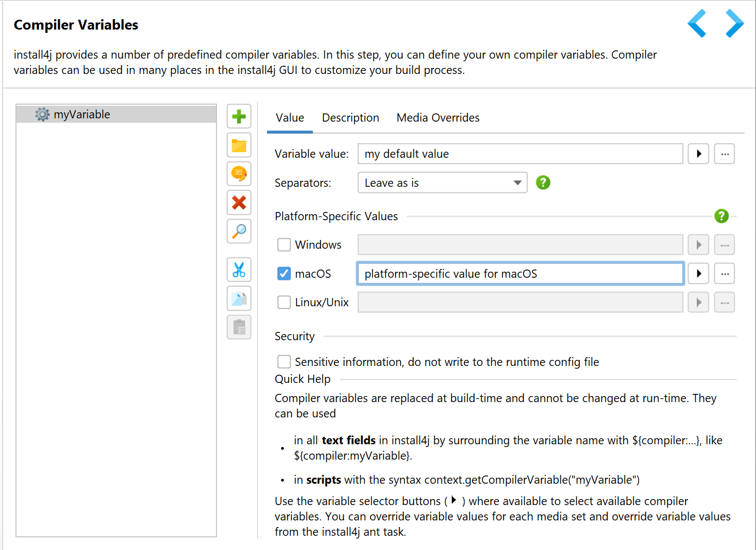Click ellipsis button next to Windows field
Viewport: 756px width, 550px height.
pyautogui.click(x=725, y=245)
